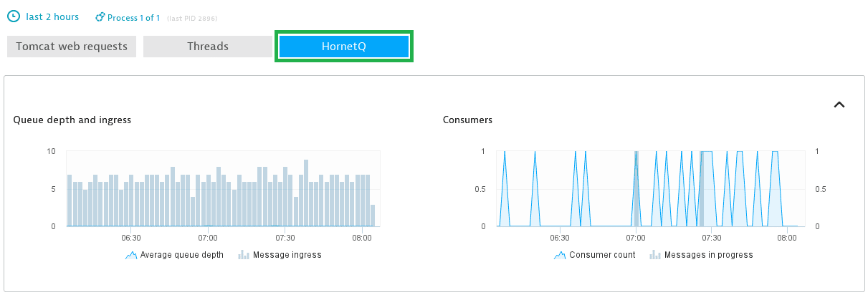Toggle the Consumer count legend entry
Image resolution: width=868 pixels, height=295 pixels.
[595, 255]
